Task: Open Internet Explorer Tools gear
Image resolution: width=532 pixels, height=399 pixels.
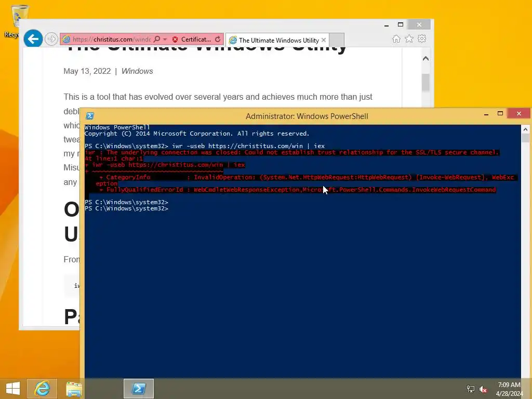Action: [422, 38]
